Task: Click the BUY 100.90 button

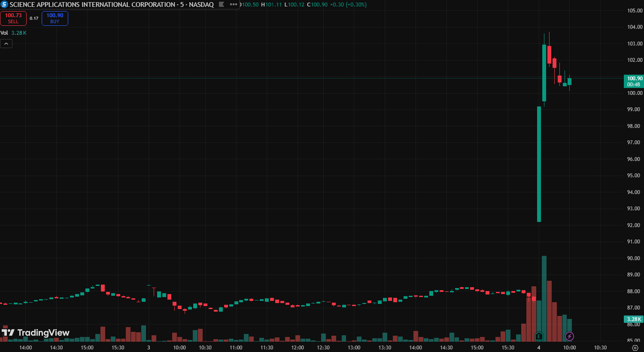Action: 55,18
